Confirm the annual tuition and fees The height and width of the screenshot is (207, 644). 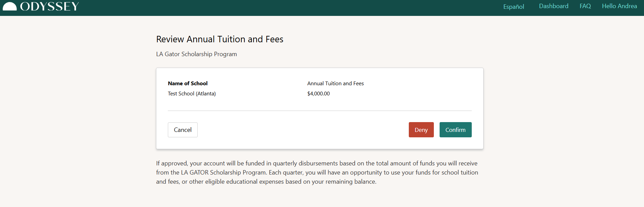pyautogui.click(x=456, y=130)
